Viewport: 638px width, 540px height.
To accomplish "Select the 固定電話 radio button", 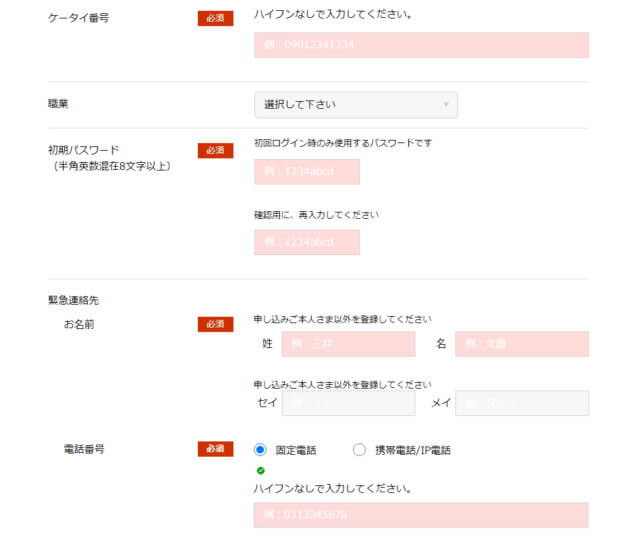I will (x=260, y=450).
